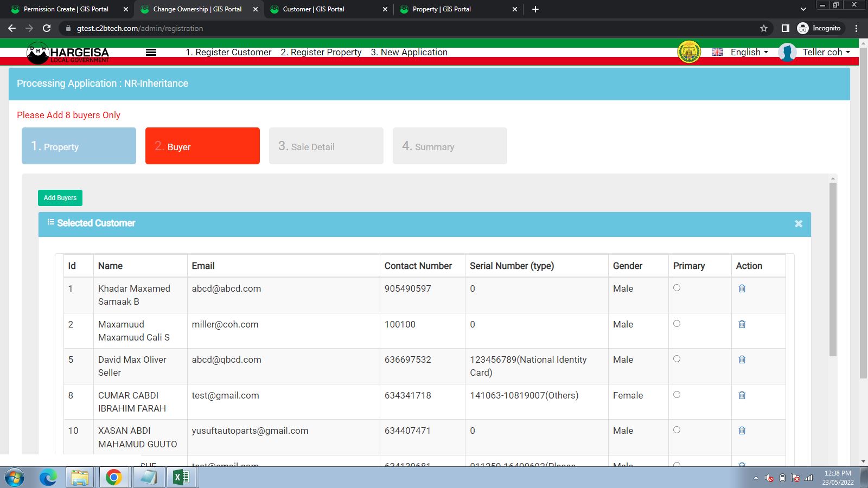
Task: Switch to Permission Create browser tab
Action: (66, 9)
